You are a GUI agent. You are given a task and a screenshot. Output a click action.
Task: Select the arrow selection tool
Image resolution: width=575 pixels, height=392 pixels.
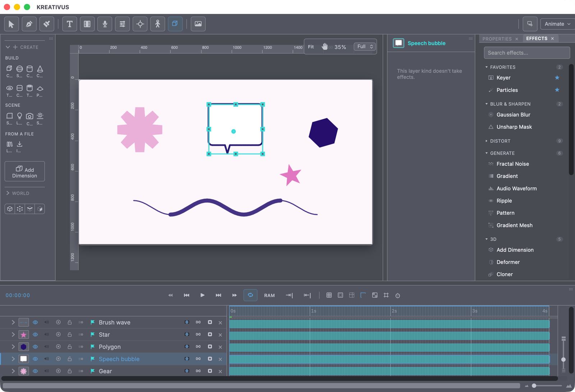coord(11,24)
